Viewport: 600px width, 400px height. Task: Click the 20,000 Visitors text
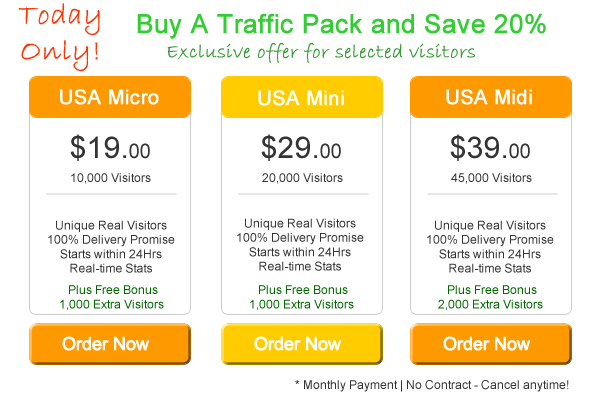point(302,178)
